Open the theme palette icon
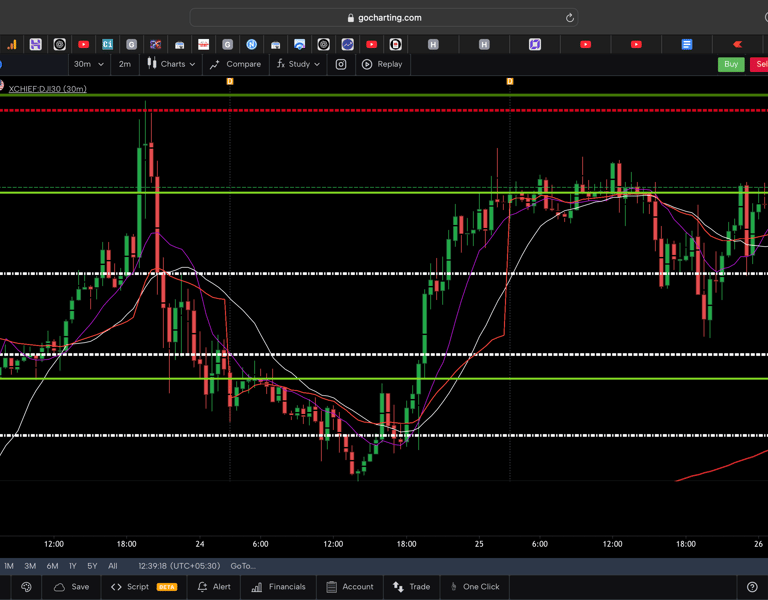Viewport: 768px width, 600px height. point(26,587)
